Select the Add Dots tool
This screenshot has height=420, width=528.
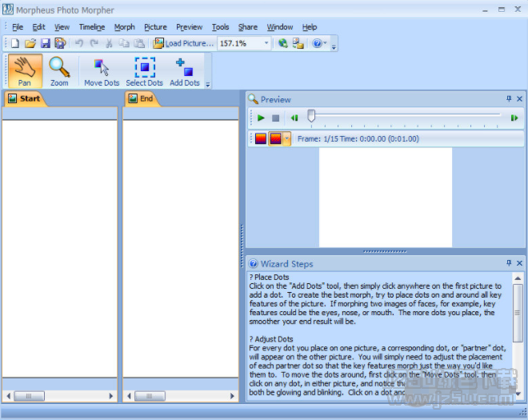click(x=185, y=70)
